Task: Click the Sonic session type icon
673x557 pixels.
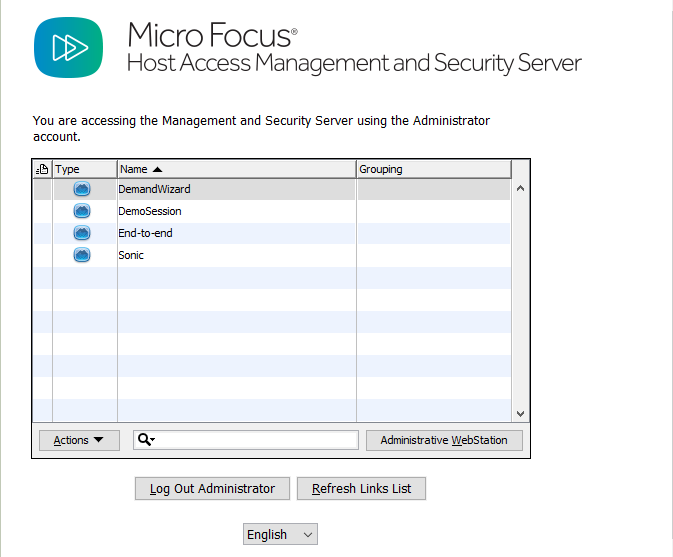Action: tap(82, 255)
